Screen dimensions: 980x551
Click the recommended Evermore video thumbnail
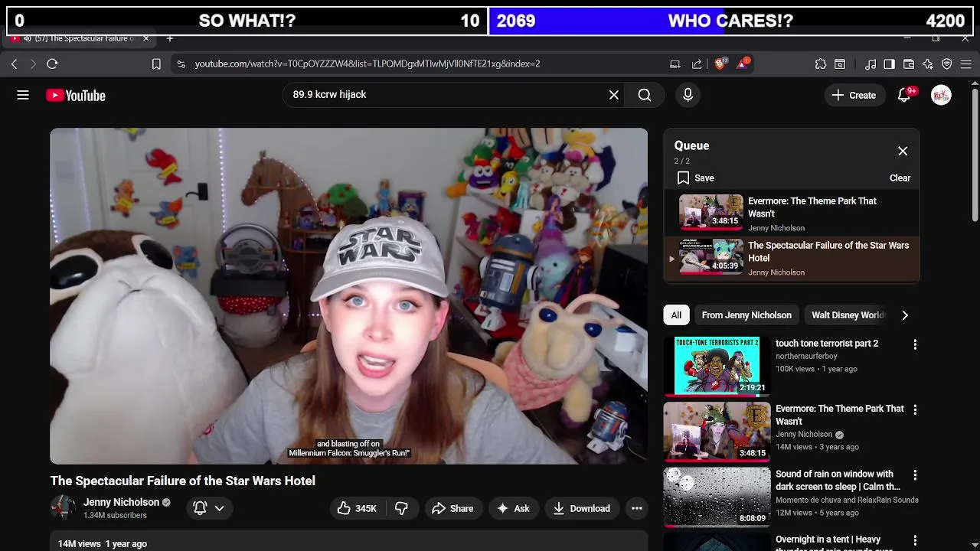(717, 431)
